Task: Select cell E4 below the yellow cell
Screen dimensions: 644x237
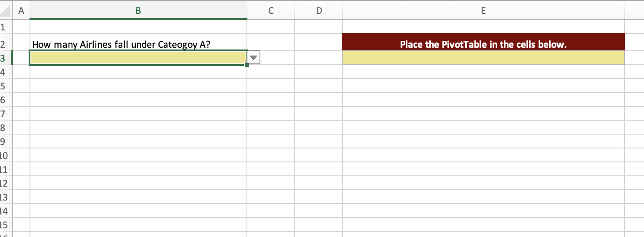Action: [x=483, y=72]
